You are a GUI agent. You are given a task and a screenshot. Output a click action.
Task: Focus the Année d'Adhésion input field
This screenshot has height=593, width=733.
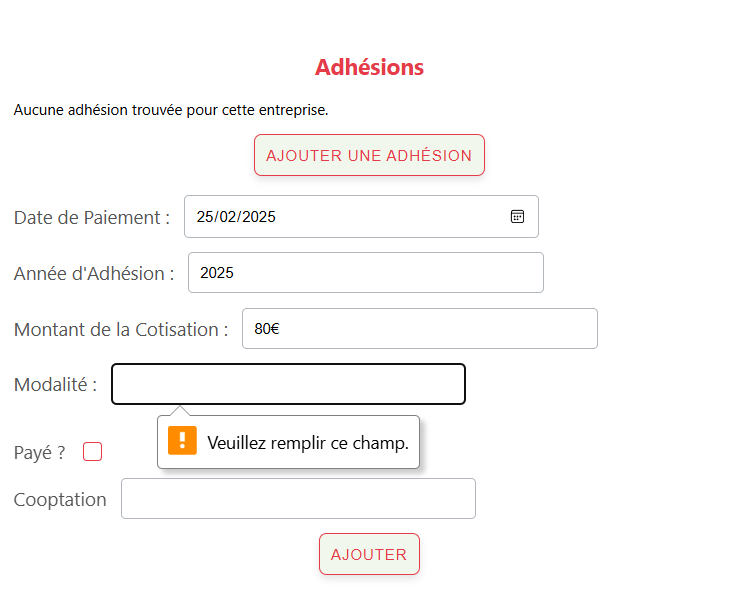coord(366,272)
